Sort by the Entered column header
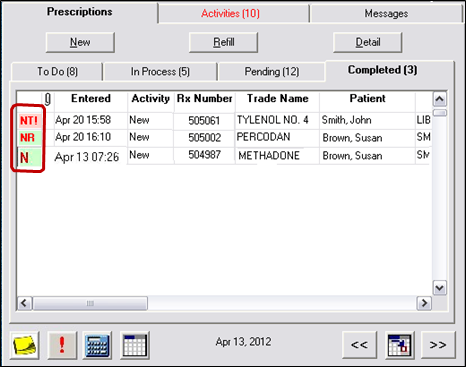 [91, 99]
